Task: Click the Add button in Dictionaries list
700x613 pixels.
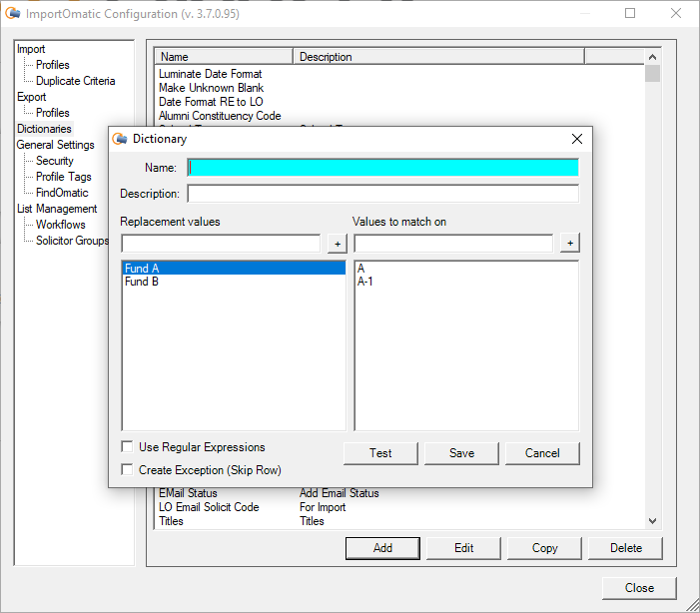Action: (x=382, y=548)
